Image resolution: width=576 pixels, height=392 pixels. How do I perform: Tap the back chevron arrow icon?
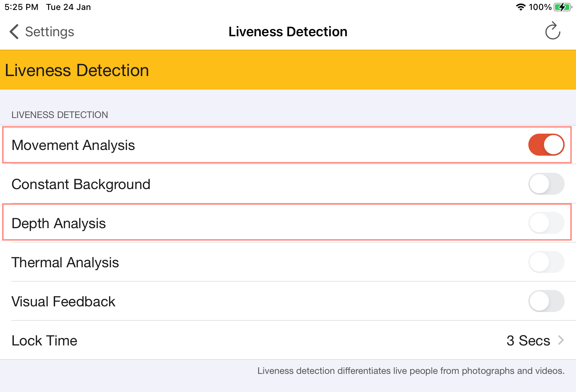(14, 32)
